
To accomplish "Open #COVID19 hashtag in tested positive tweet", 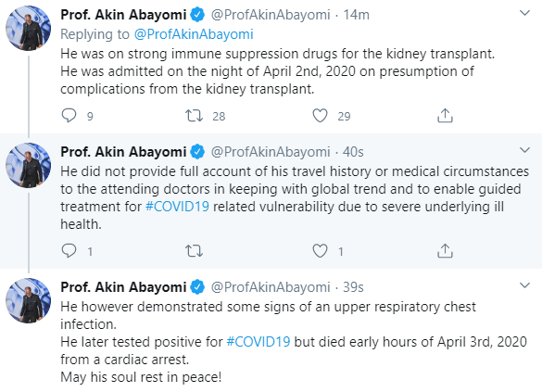I will coord(258,342).
